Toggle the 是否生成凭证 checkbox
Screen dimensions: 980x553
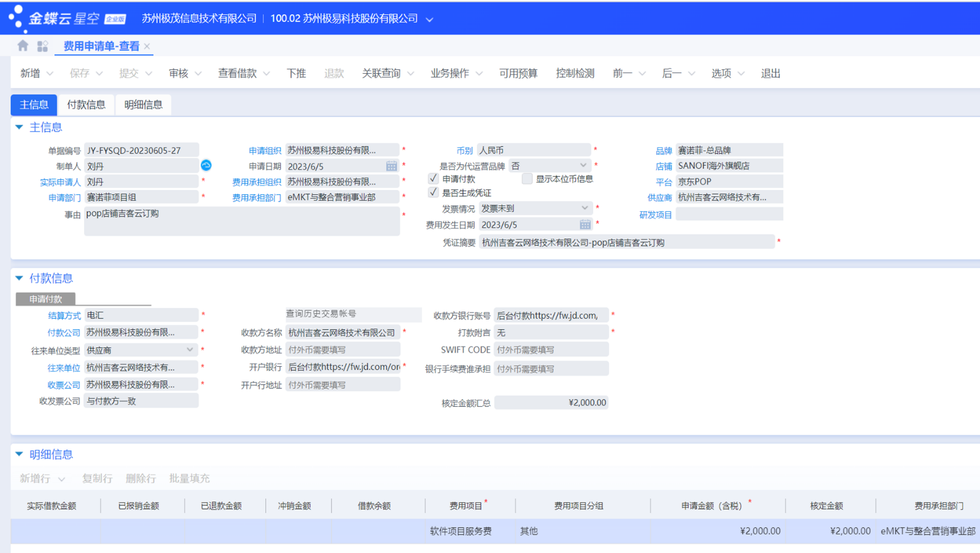tap(434, 192)
